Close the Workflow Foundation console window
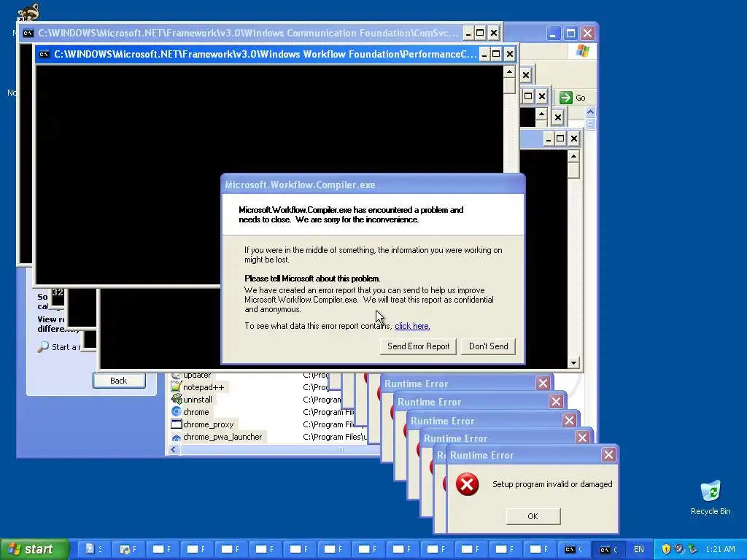This screenshot has width=747, height=560. point(509,54)
